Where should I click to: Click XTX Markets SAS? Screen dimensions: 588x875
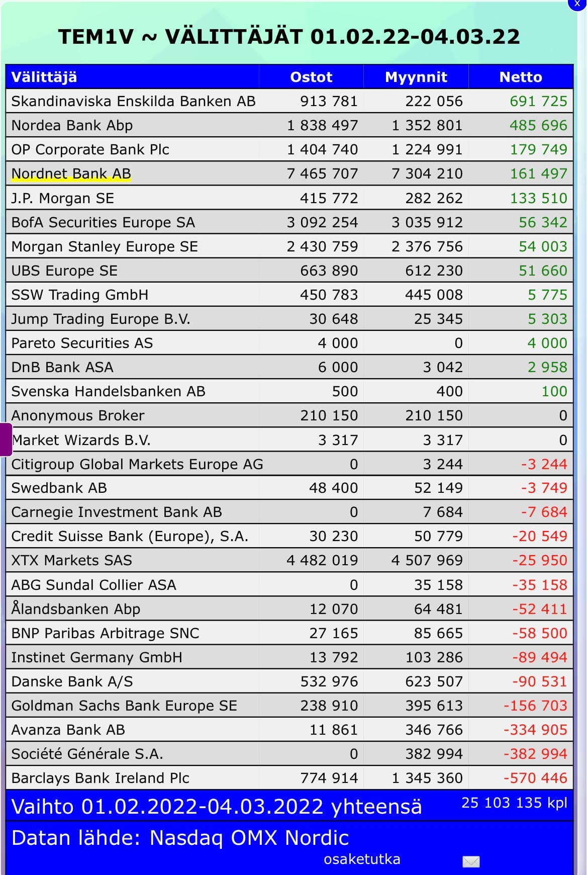tap(71, 560)
